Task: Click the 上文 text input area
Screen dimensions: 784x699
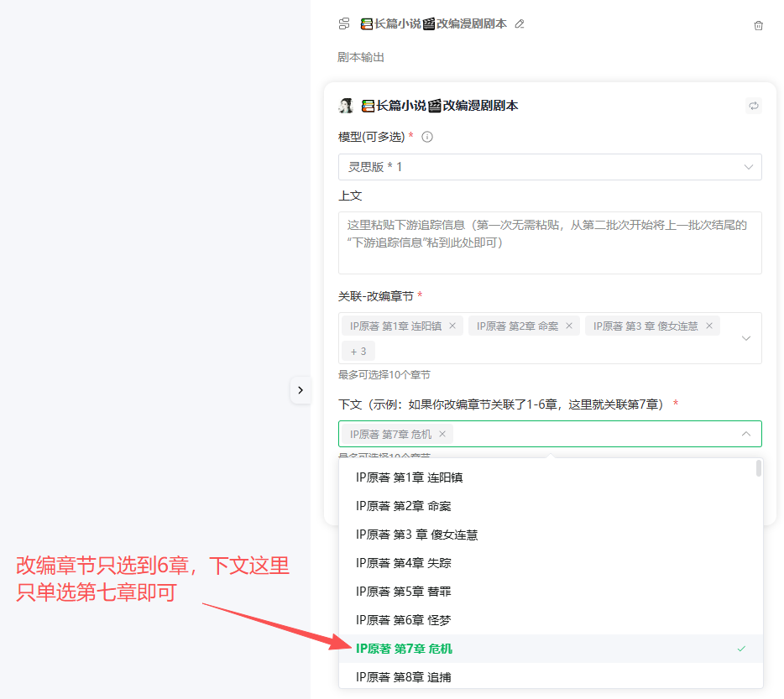Action: pyautogui.click(x=550, y=243)
